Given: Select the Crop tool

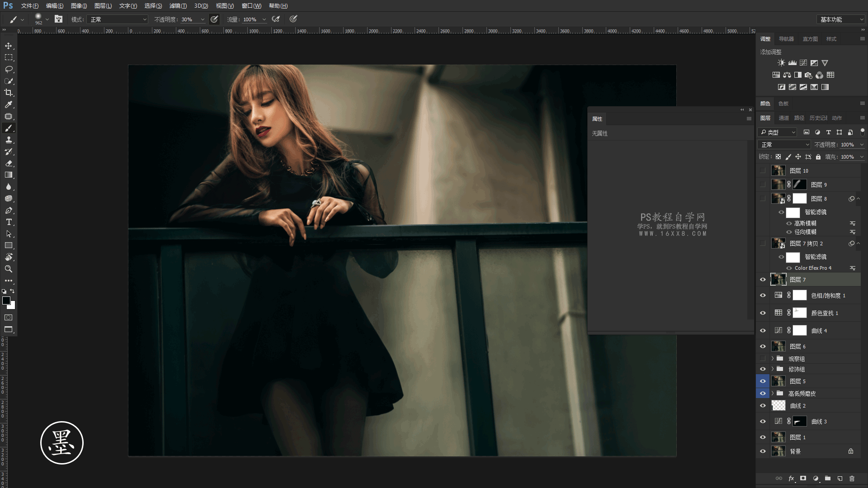Looking at the screenshot, I should point(9,93).
